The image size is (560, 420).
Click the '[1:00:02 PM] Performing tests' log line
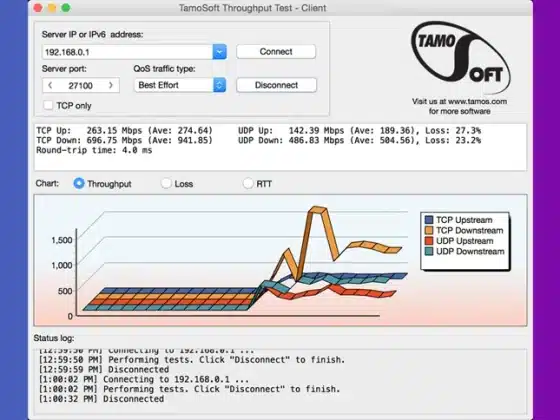coord(189,389)
